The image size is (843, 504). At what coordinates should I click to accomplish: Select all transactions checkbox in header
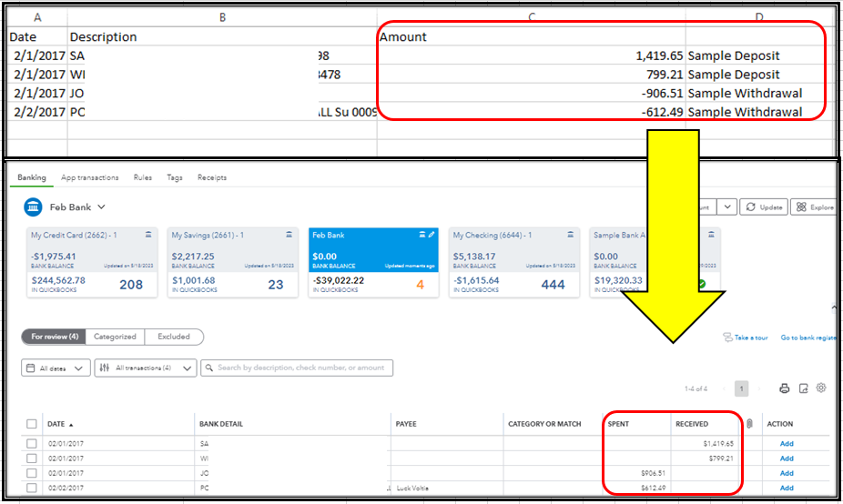[x=32, y=424]
